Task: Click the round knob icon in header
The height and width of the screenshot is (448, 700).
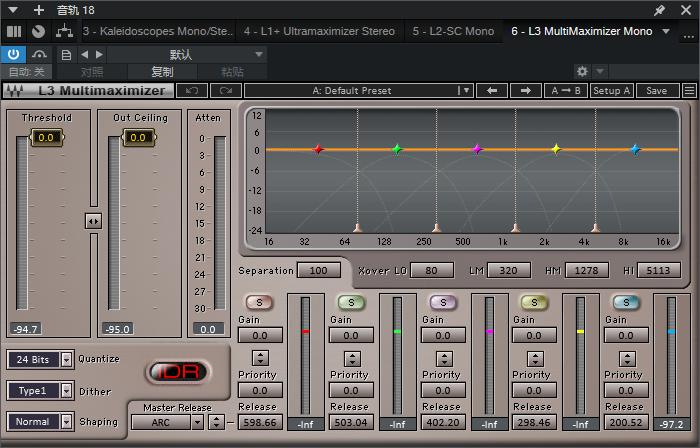Action: pos(39,31)
